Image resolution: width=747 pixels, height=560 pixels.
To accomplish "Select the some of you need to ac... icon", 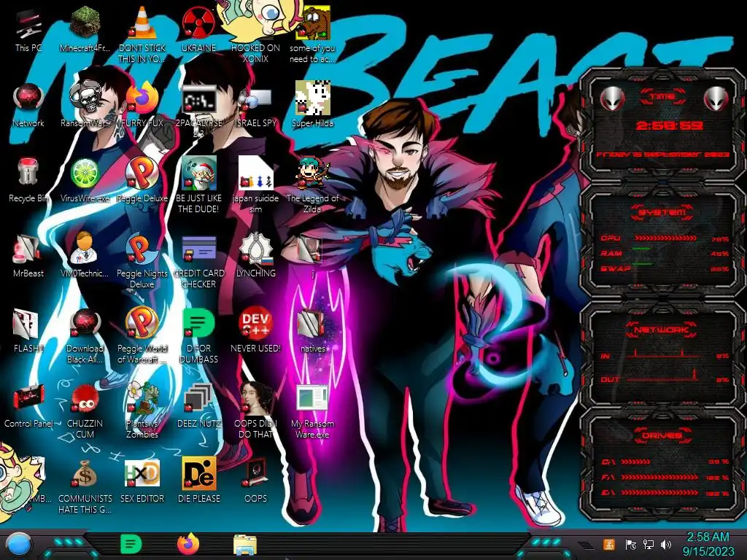I will (x=312, y=23).
